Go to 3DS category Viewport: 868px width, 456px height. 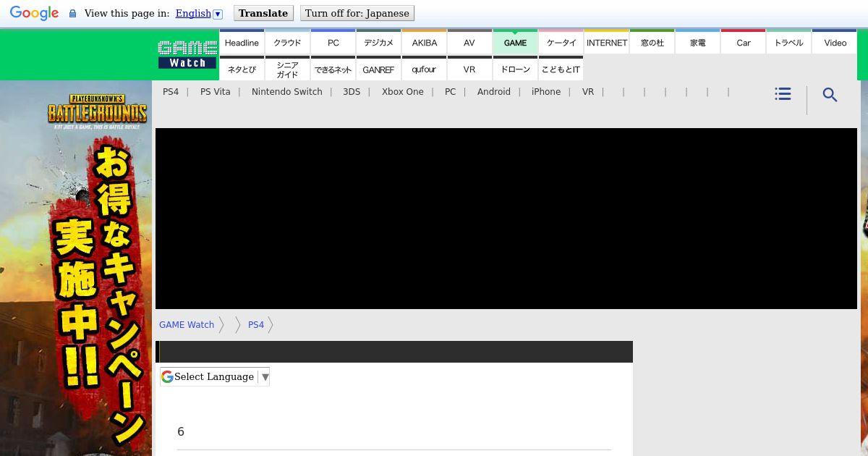coord(352,92)
